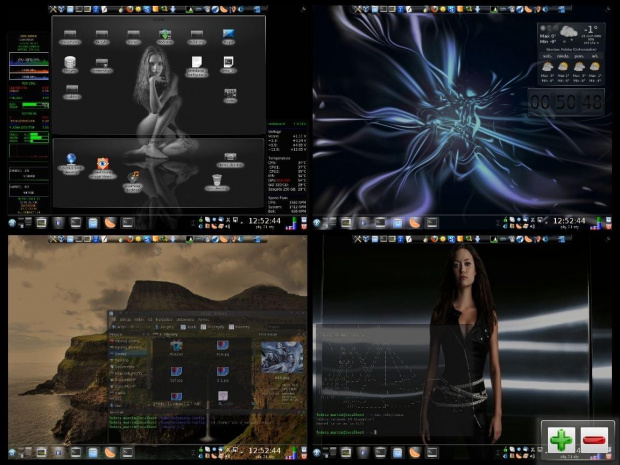Open the KDE launcher on cliff landscape desktop
This screenshot has height=465, width=620.
tap(12, 453)
